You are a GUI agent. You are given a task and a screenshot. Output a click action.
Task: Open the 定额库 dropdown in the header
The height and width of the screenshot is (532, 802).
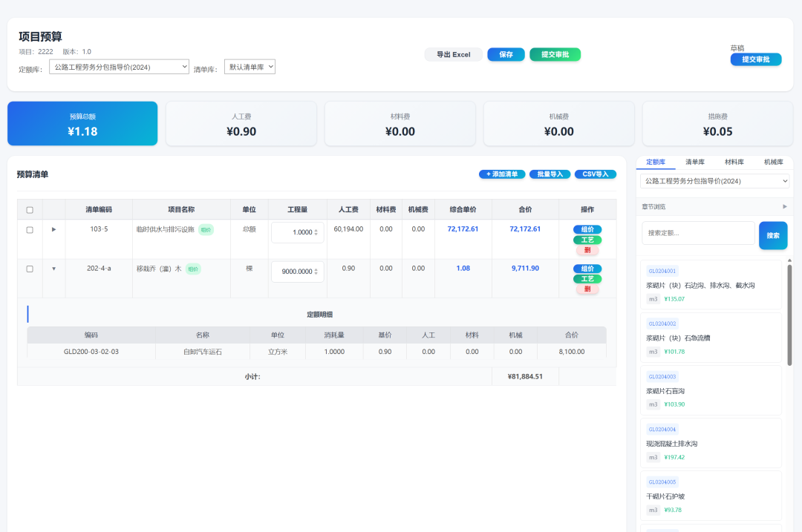pyautogui.click(x=119, y=67)
